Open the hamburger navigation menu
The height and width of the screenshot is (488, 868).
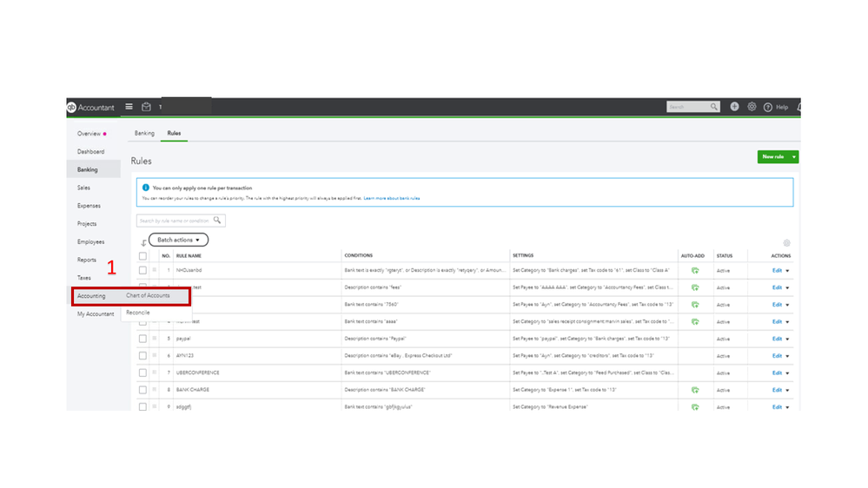coord(129,107)
